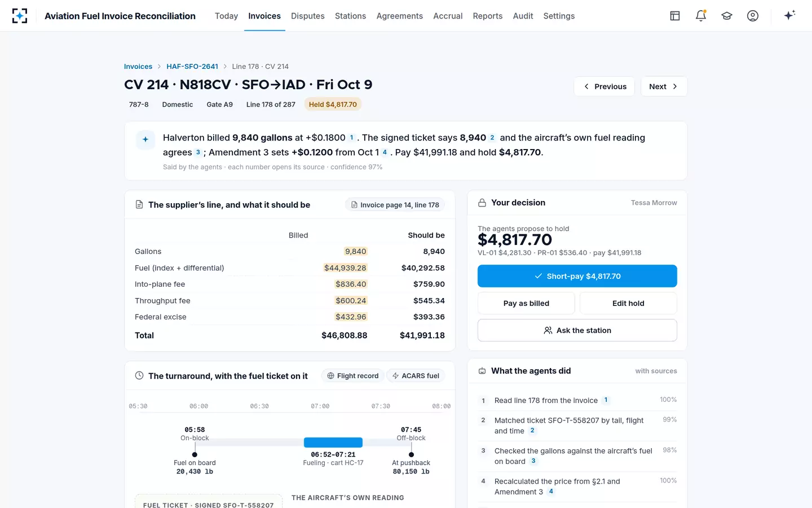812x508 pixels.
Task: Open source badge 2 on Matched ticket step
Action: click(532, 431)
